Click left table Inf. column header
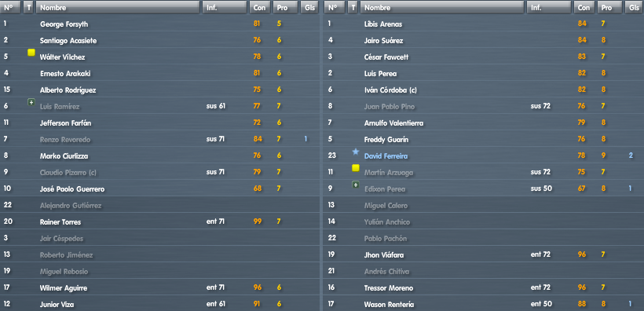 point(225,7)
